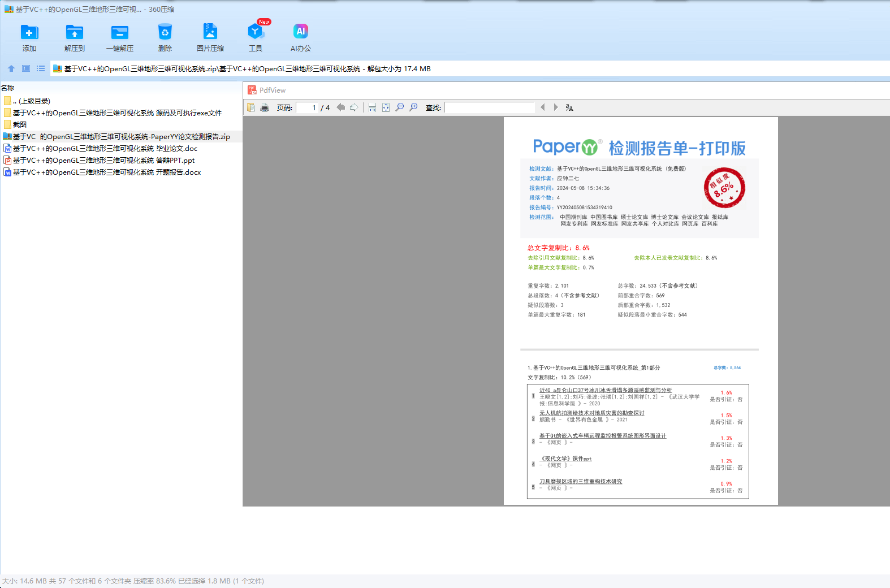This screenshot has height=588, width=890.
Task: Click the 添加 (Add) toolbar button
Action: click(29, 37)
